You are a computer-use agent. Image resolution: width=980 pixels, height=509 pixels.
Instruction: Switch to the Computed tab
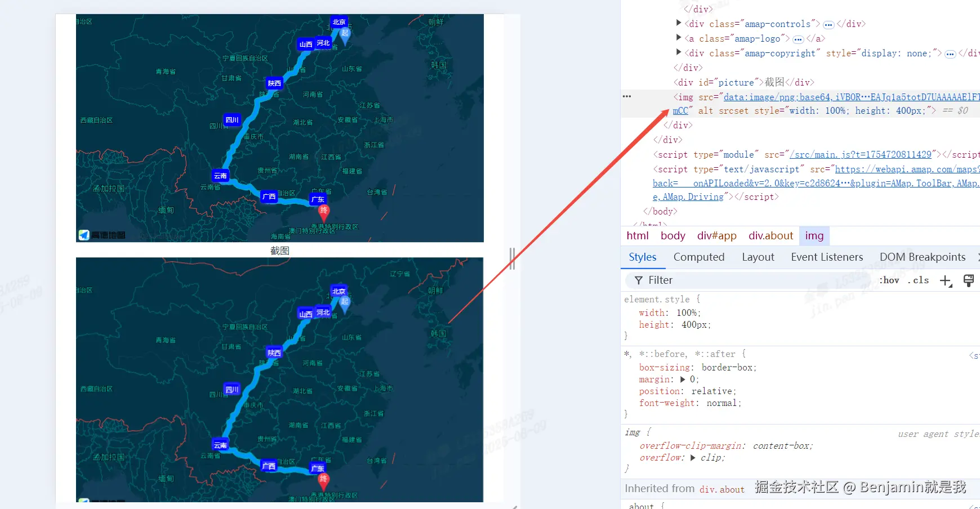pos(699,257)
